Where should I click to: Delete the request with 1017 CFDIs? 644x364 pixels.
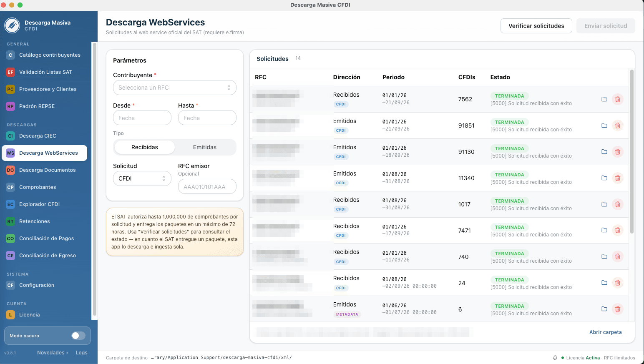[618, 204]
